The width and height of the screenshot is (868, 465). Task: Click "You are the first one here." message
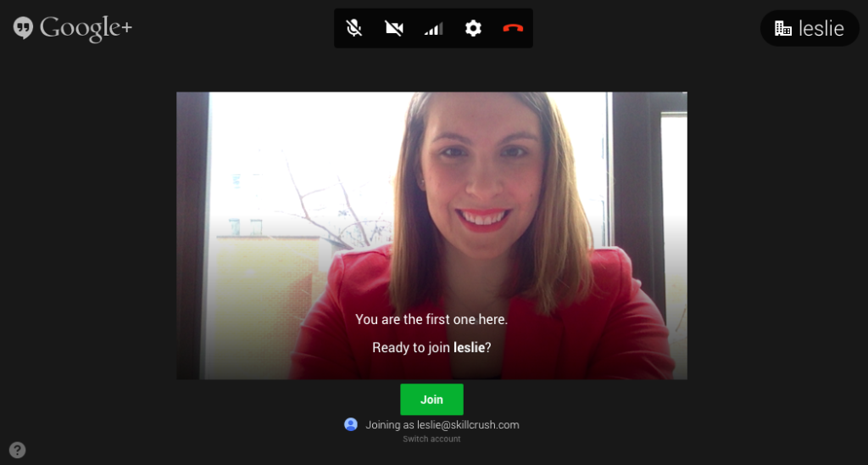point(431,320)
